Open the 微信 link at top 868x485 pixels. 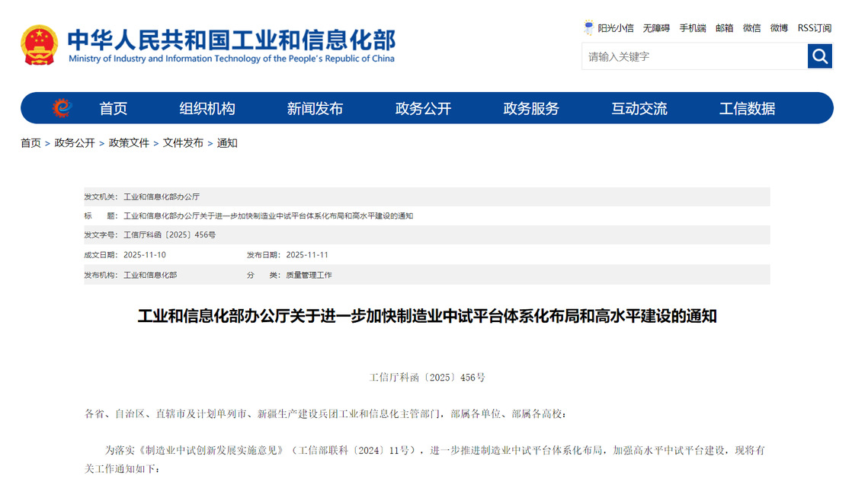[751, 28]
